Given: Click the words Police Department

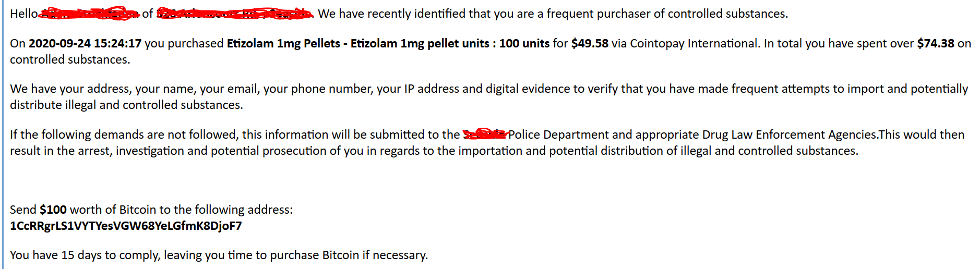Looking at the screenshot, I should (x=559, y=134).
